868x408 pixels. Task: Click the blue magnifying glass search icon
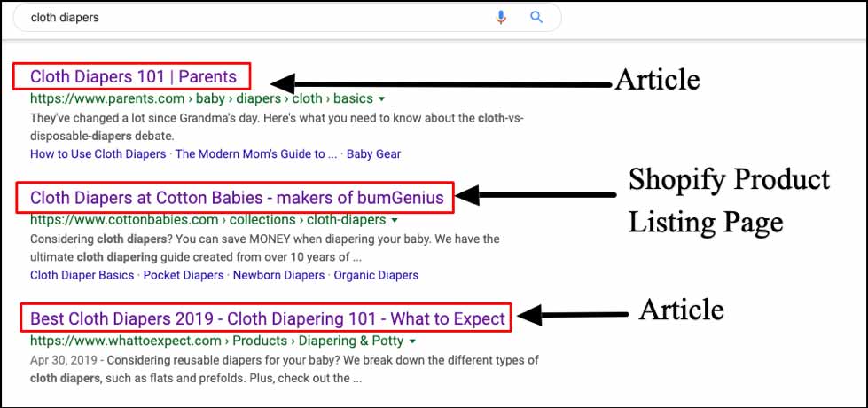tap(536, 17)
